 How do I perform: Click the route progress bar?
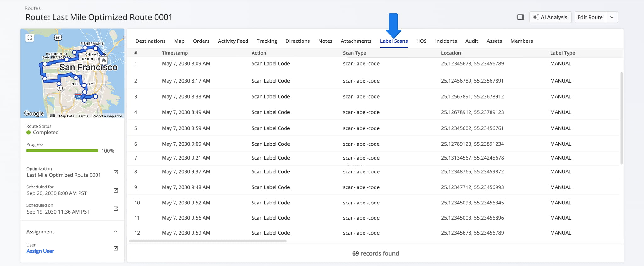(x=62, y=151)
